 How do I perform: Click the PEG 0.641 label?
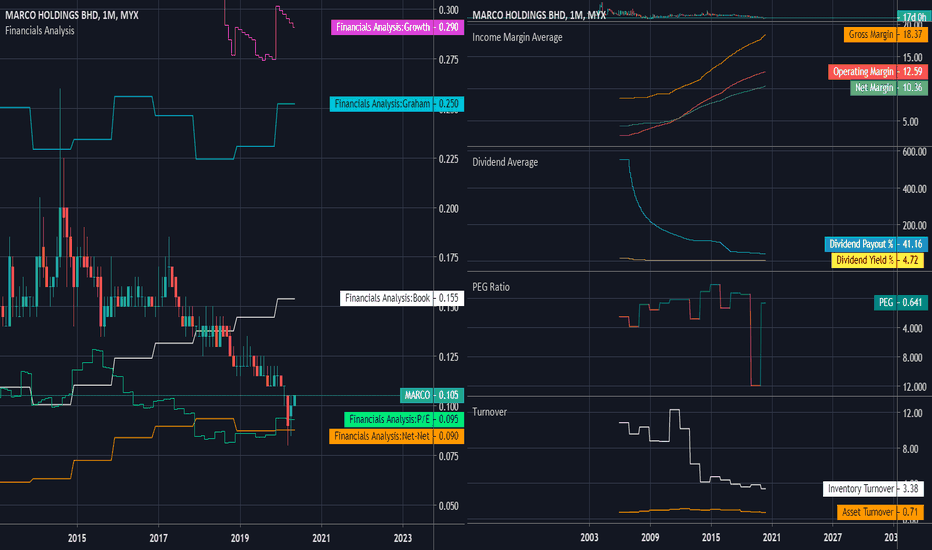[x=900, y=303]
